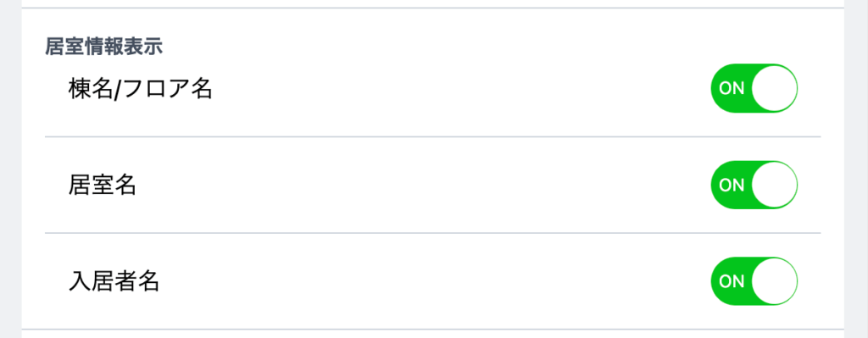Select the 居室名 row label

click(102, 186)
